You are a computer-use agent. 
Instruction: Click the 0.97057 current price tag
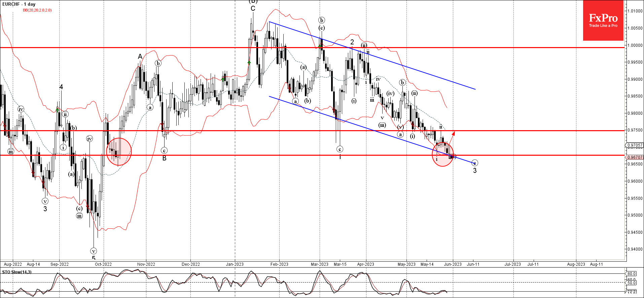click(635, 145)
